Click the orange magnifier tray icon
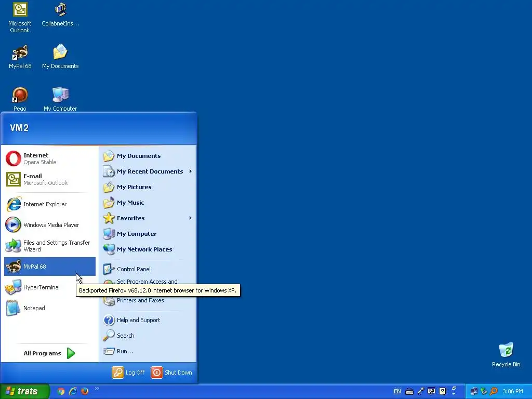This screenshot has width=532, height=399. (x=494, y=392)
